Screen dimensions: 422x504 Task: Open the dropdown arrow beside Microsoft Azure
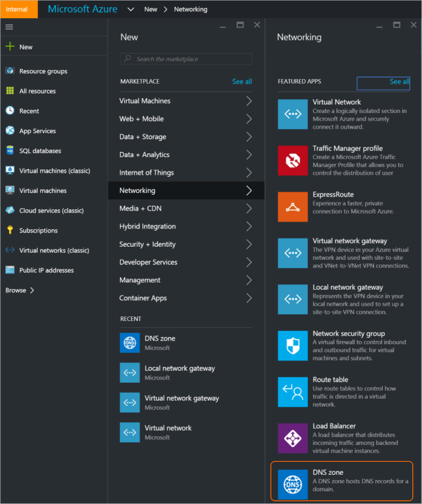tap(130, 10)
